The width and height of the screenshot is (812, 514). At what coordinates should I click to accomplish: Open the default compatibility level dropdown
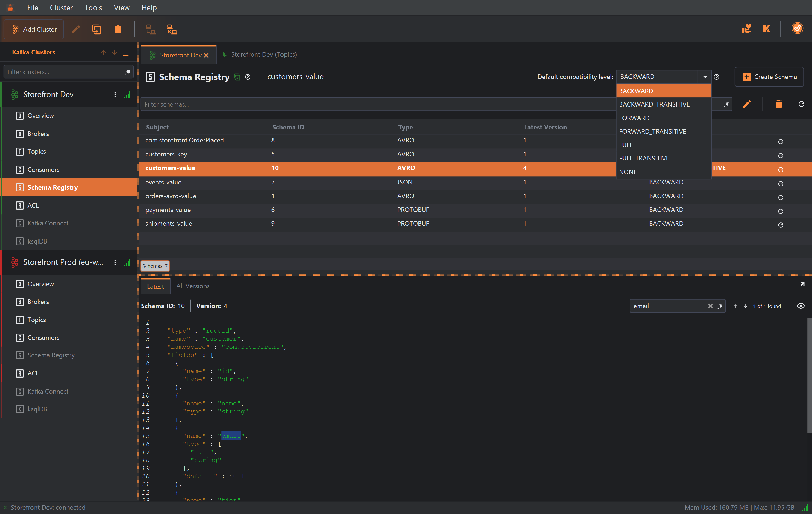pyautogui.click(x=663, y=77)
